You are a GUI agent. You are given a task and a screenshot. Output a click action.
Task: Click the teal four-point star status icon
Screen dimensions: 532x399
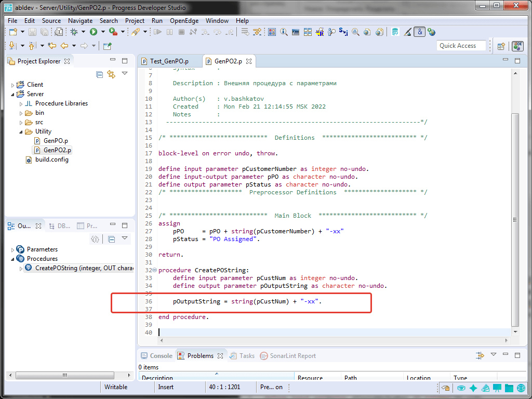pyautogui.click(x=473, y=388)
